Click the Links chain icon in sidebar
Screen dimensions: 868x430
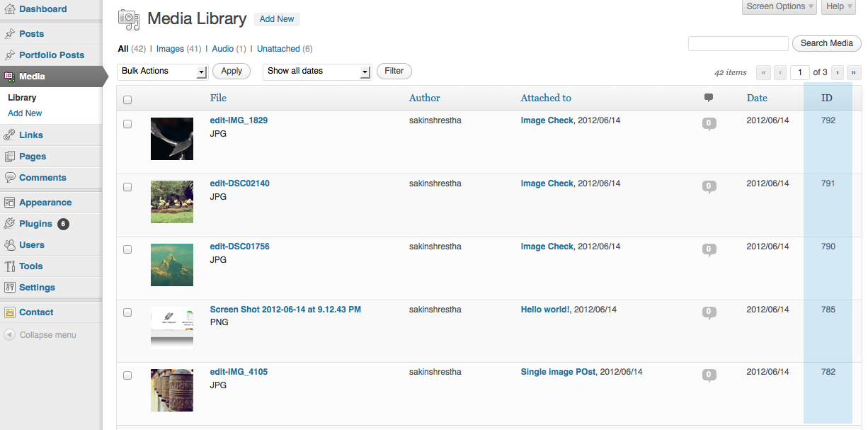10,135
